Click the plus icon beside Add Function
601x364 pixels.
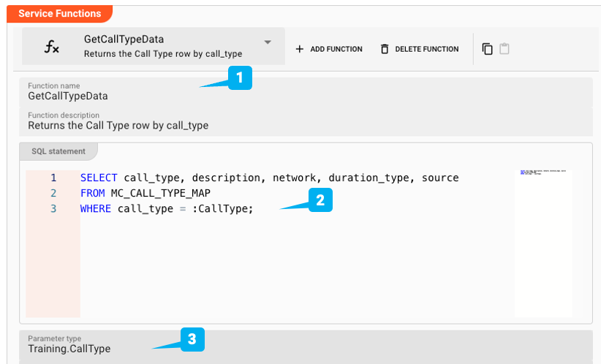pos(299,49)
